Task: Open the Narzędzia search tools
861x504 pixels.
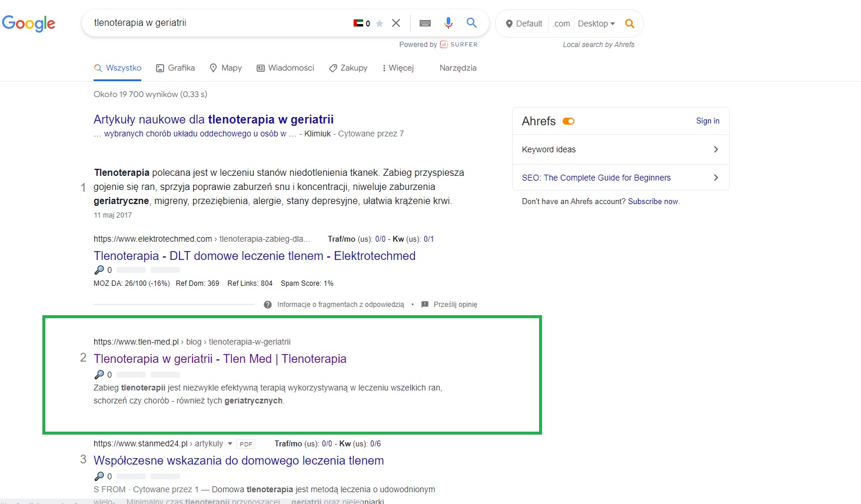Action: click(458, 68)
